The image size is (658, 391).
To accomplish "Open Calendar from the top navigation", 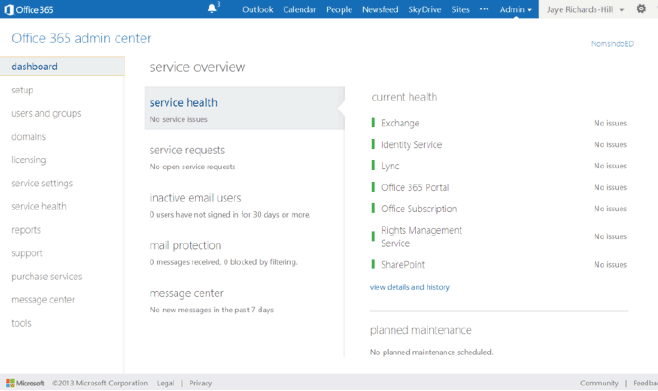I will (x=299, y=9).
